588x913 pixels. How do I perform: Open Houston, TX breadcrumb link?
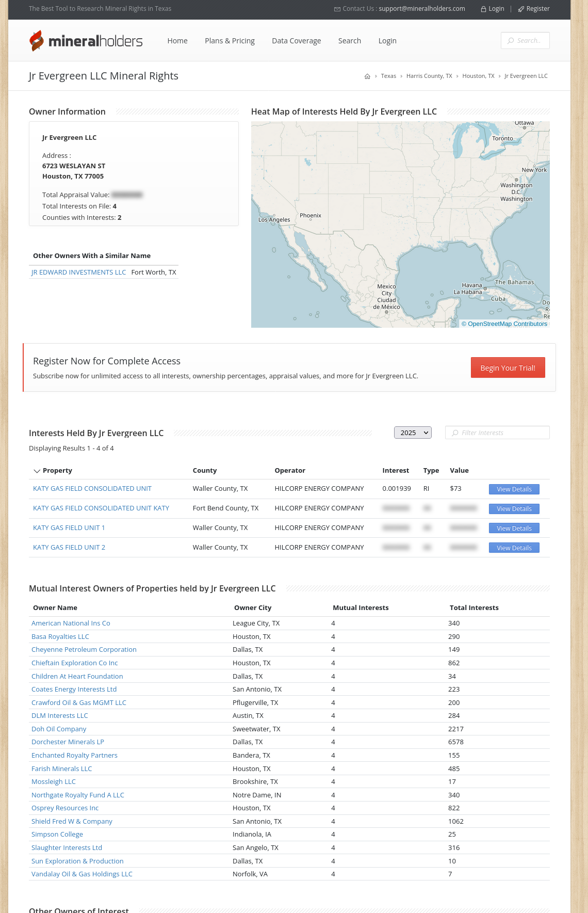478,76
